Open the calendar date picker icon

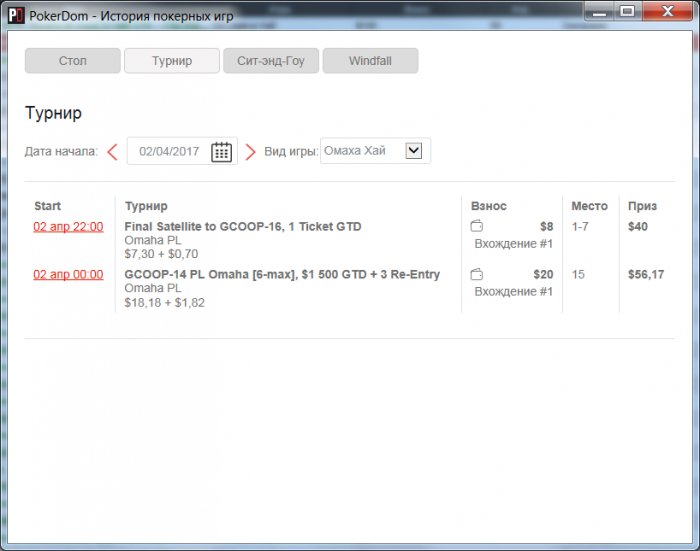pyautogui.click(x=221, y=152)
